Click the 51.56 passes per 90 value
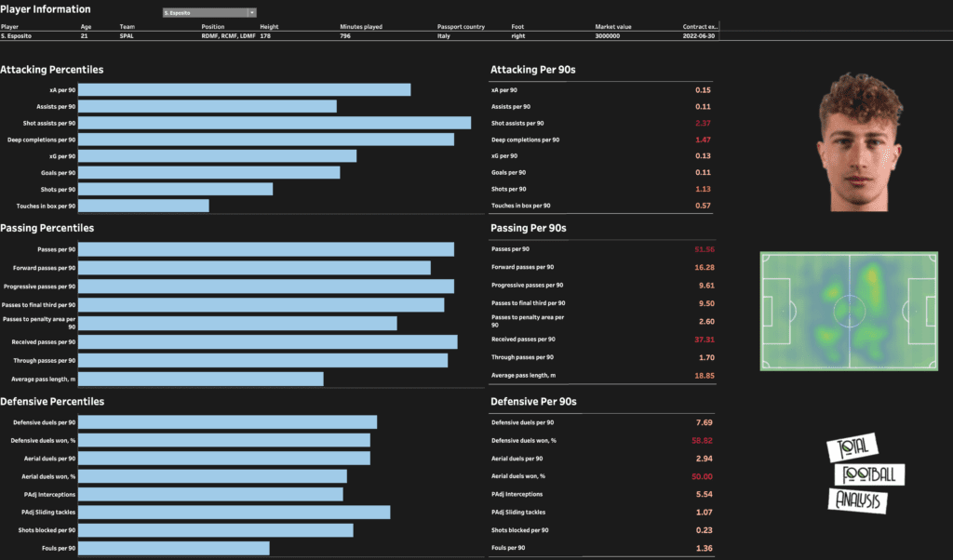 coord(704,249)
